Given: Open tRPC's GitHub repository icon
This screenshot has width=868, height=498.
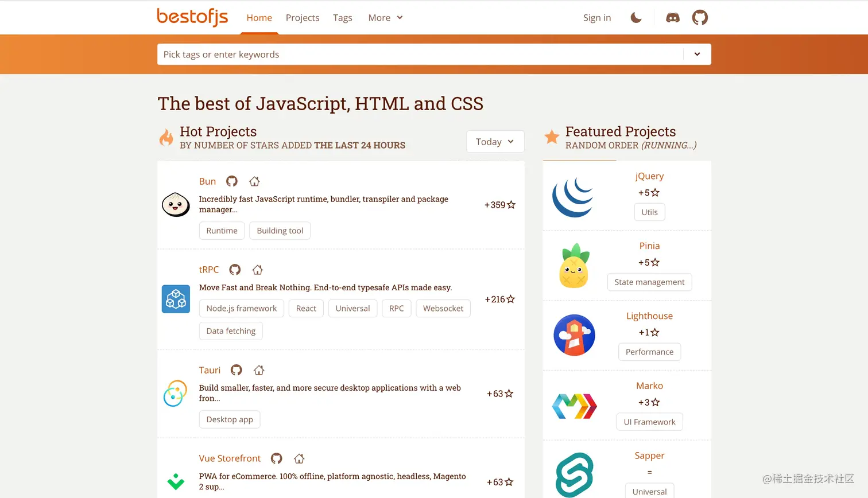Looking at the screenshot, I should click(235, 270).
